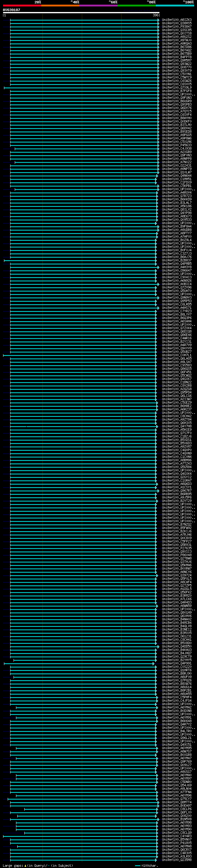Select label UniRef100_B7FGF8
Screen dimensions: 197x868
tap(177, 91)
